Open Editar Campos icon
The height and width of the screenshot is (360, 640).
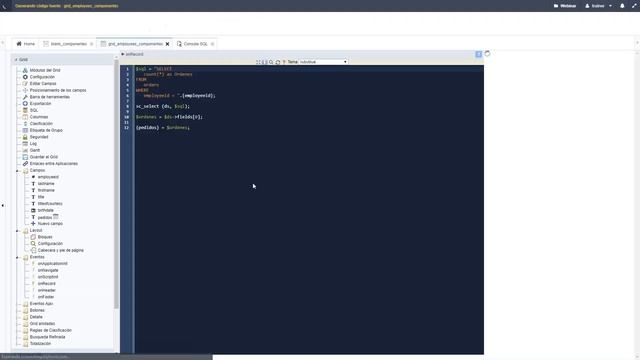[25, 83]
